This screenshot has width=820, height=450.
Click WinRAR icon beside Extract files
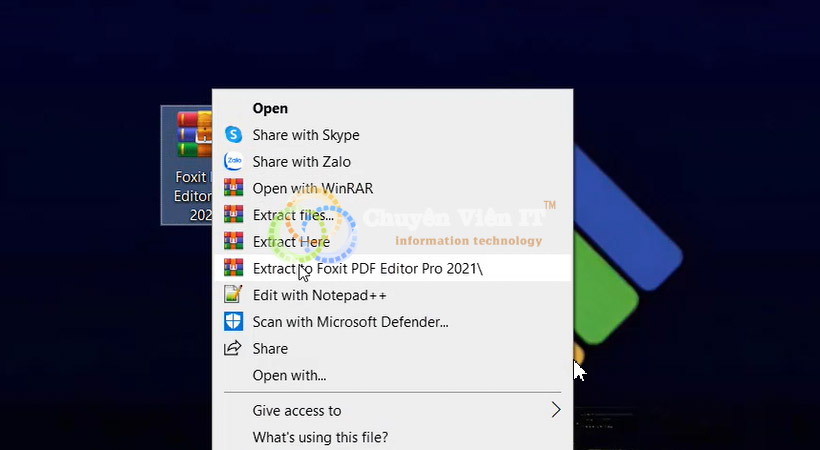[x=233, y=215]
